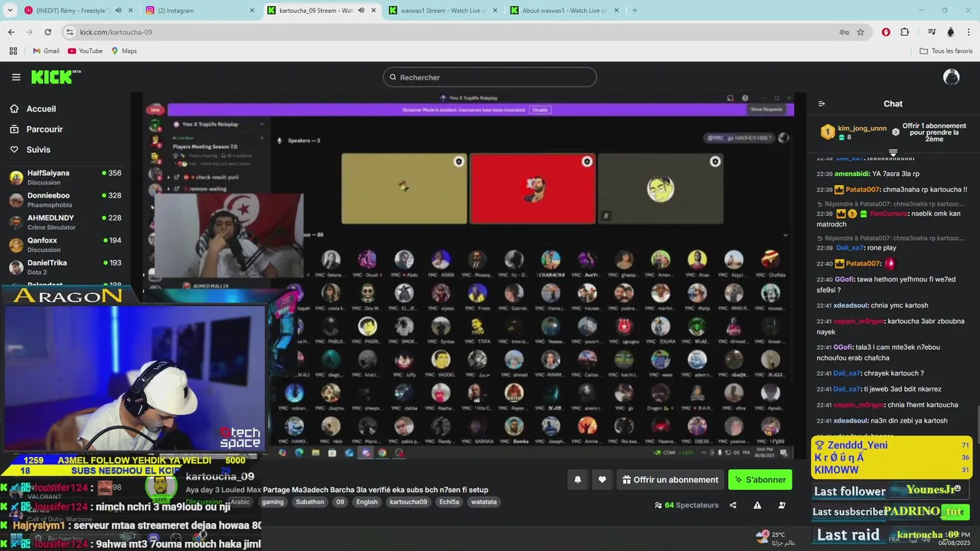Open Donnieeboo channel in sidebar
The width and height of the screenshot is (980, 551).
pos(65,200)
